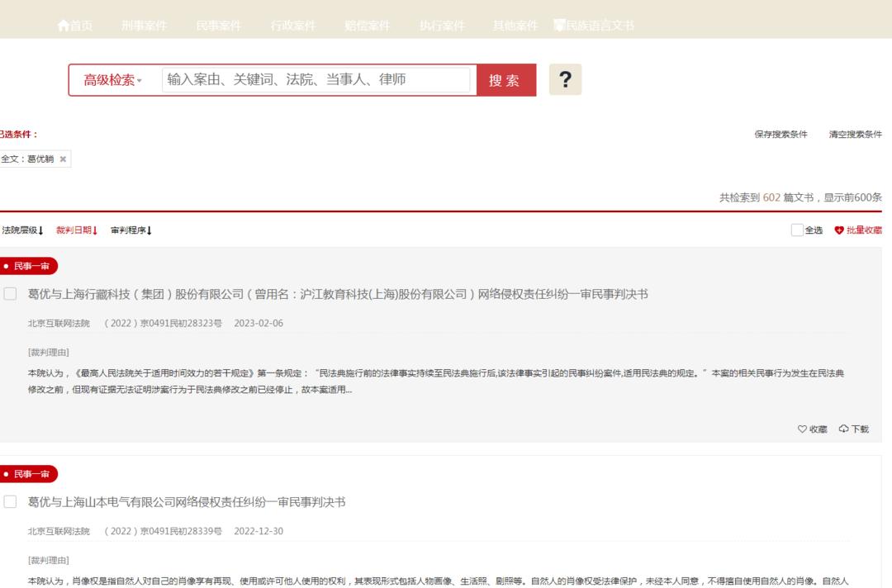892x588 pixels.
Task: Remove the 全文：葛优骗 filter via its × icon
Action: click(x=61, y=158)
